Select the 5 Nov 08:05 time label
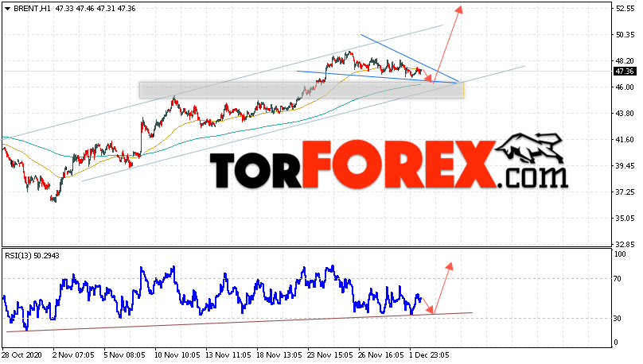This screenshot has width=643, height=364. [x=125, y=355]
